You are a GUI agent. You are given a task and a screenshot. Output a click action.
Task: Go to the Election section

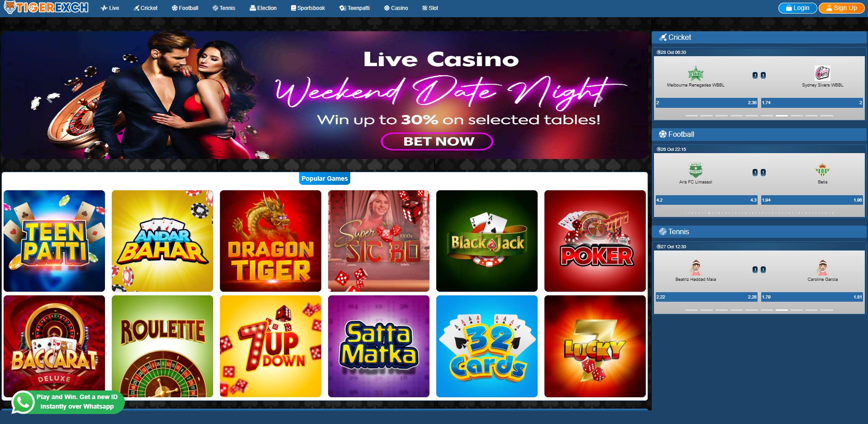pos(263,8)
